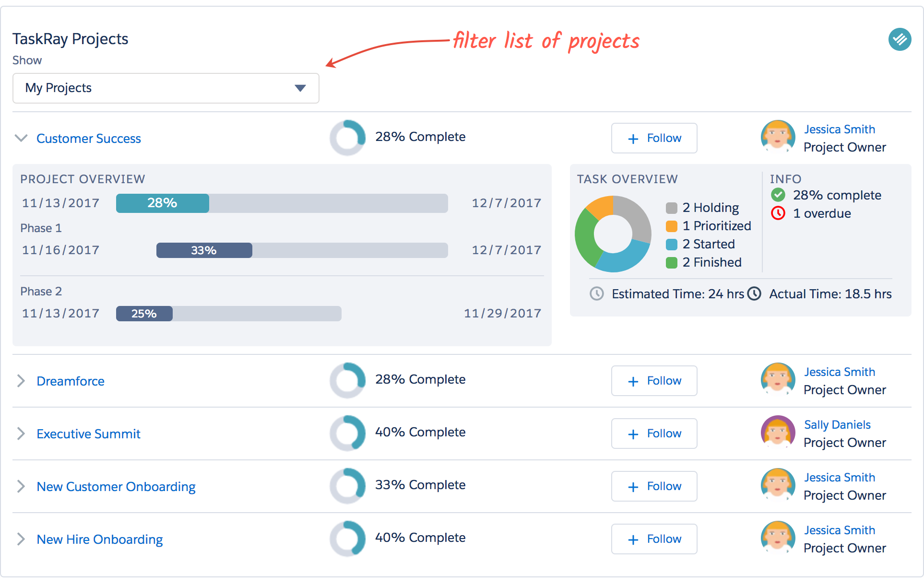Click the green checkmark complete icon
924x586 pixels.
[778, 195]
